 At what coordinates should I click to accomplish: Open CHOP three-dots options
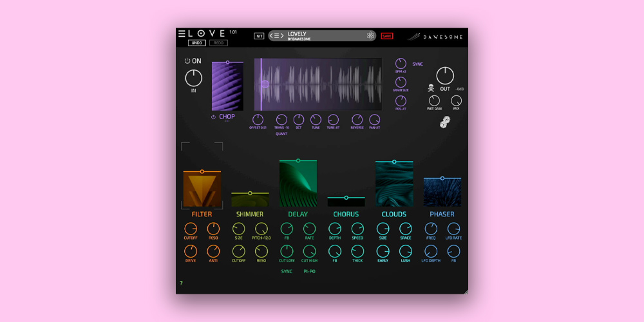(x=227, y=122)
